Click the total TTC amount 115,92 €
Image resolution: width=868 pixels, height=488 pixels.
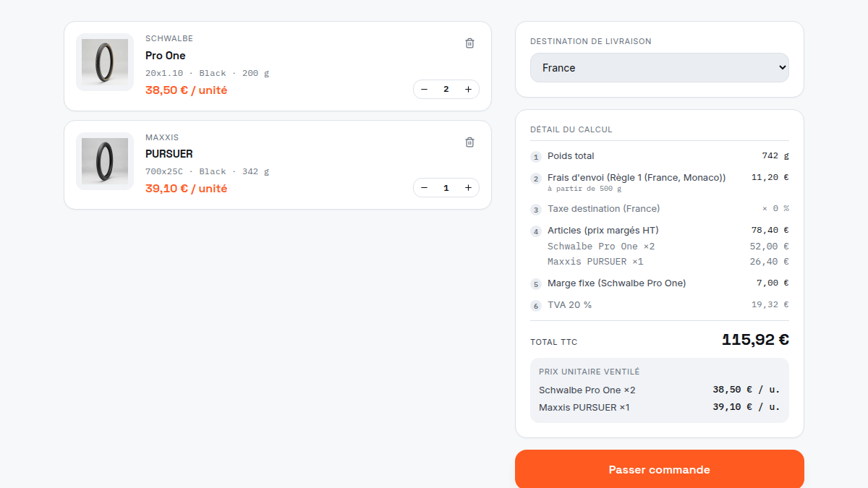pos(755,340)
